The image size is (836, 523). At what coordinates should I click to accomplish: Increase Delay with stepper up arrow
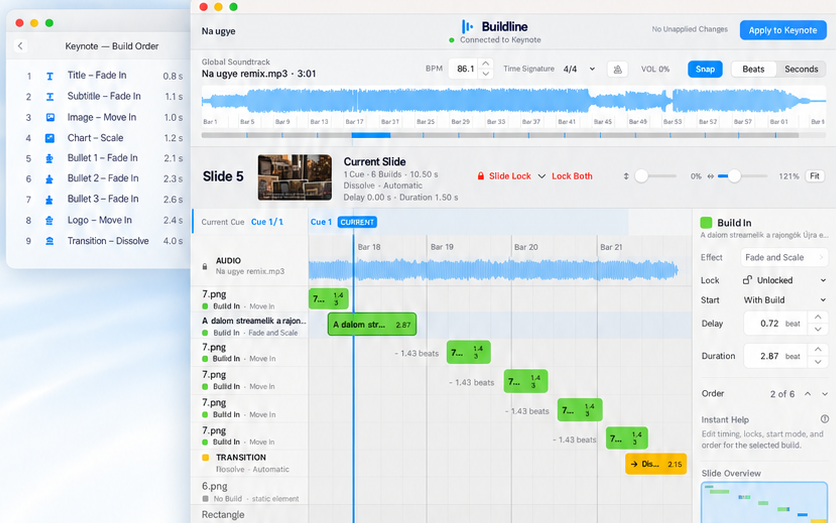[818, 317]
